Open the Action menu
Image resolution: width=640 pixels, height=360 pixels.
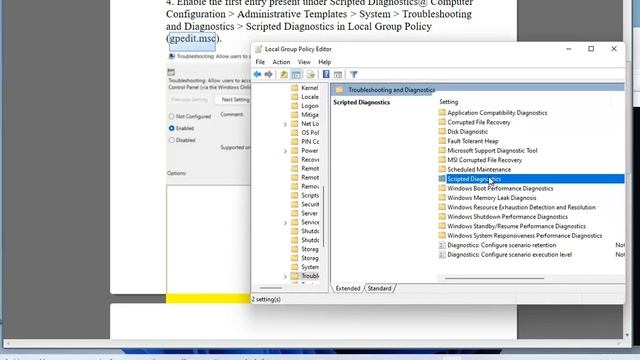coord(281,62)
